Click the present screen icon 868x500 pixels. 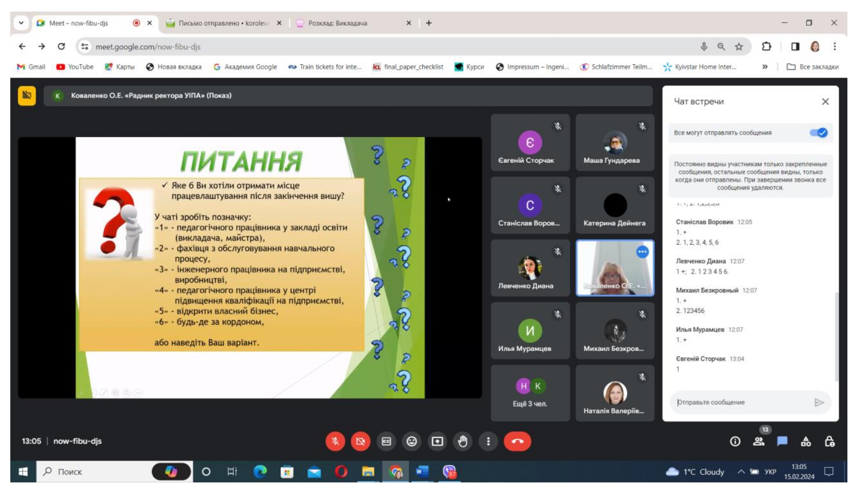(437, 441)
